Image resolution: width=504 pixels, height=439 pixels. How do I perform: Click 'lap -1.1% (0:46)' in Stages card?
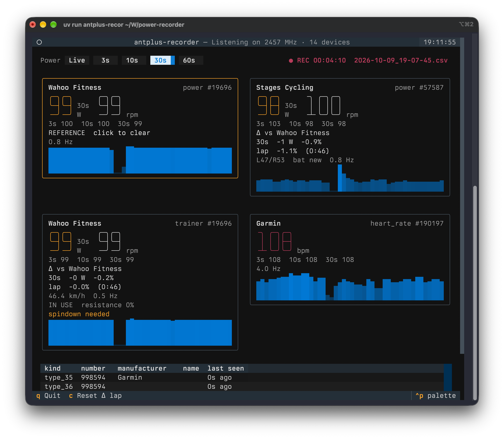(x=293, y=151)
